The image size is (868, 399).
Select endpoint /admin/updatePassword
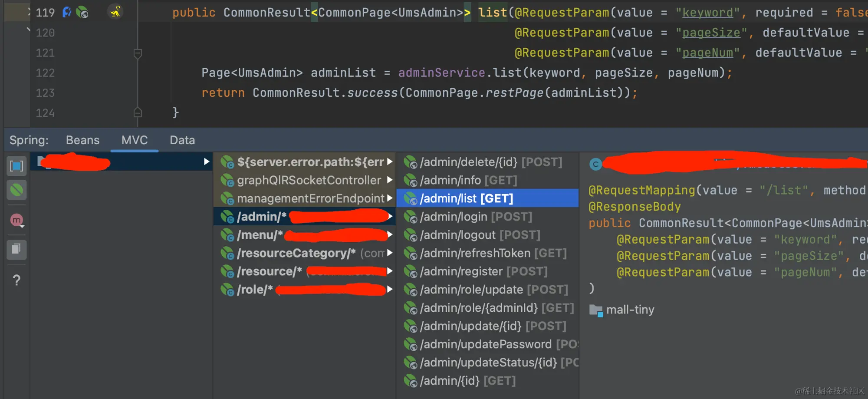(487, 344)
